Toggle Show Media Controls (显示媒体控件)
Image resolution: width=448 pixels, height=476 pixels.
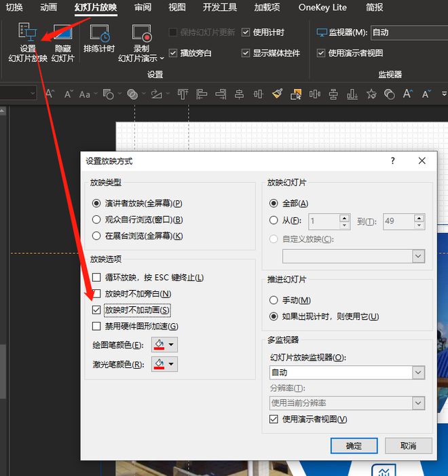pyautogui.click(x=246, y=53)
